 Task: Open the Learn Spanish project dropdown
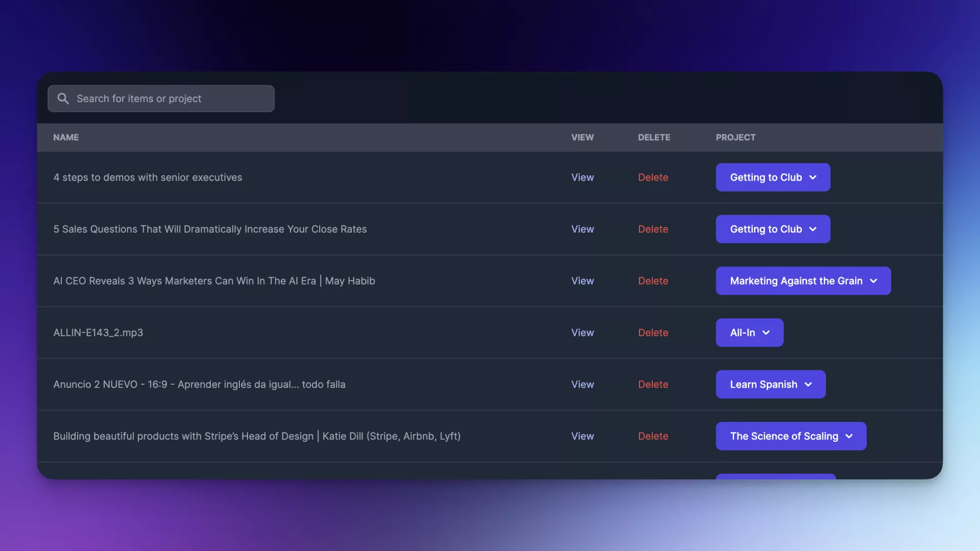coord(770,385)
